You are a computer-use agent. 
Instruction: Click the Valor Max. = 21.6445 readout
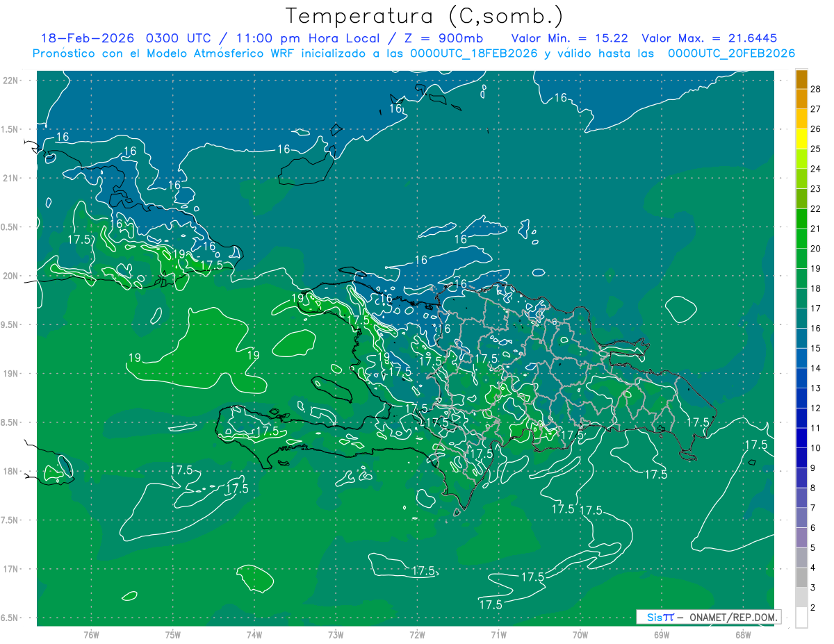click(710, 38)
